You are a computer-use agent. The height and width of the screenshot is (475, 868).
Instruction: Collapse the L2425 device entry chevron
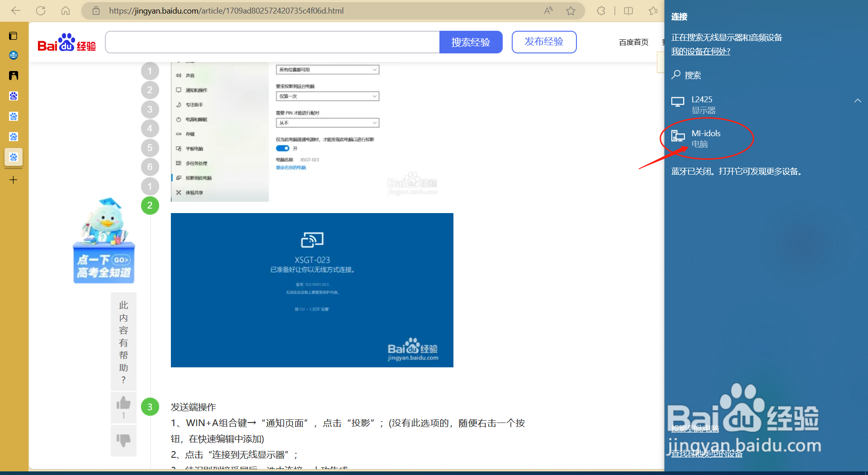(x=858, y=100)
